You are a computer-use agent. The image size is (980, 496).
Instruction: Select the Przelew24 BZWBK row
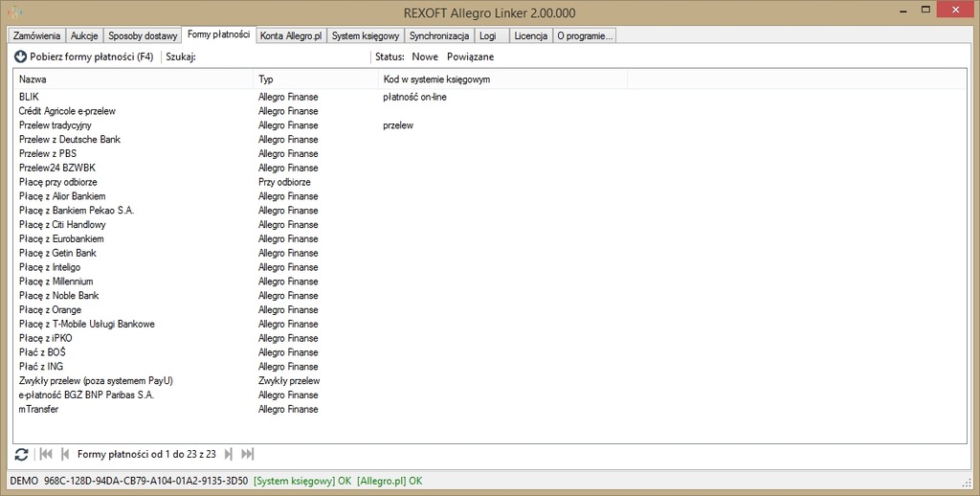[490, 168]
